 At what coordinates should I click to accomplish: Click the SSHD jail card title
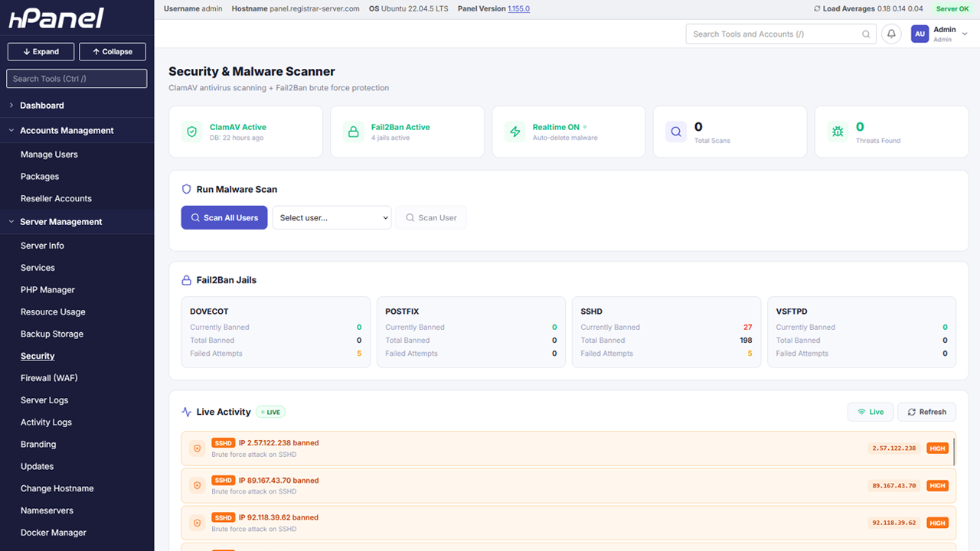point(592,311)
